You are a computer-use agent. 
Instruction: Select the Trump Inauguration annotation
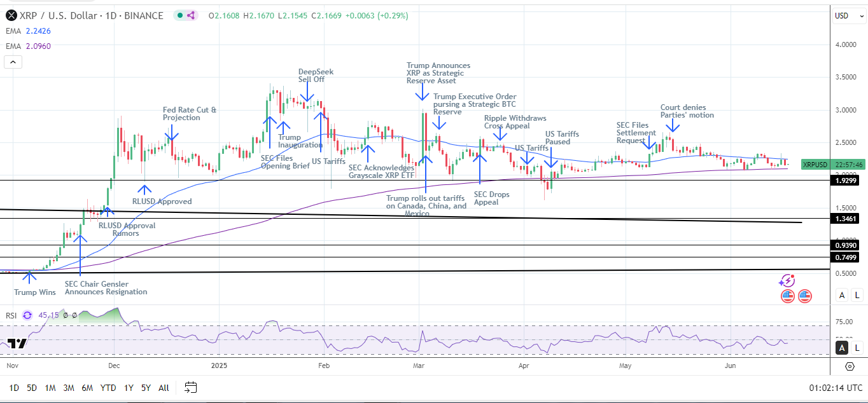pos(300,141)
